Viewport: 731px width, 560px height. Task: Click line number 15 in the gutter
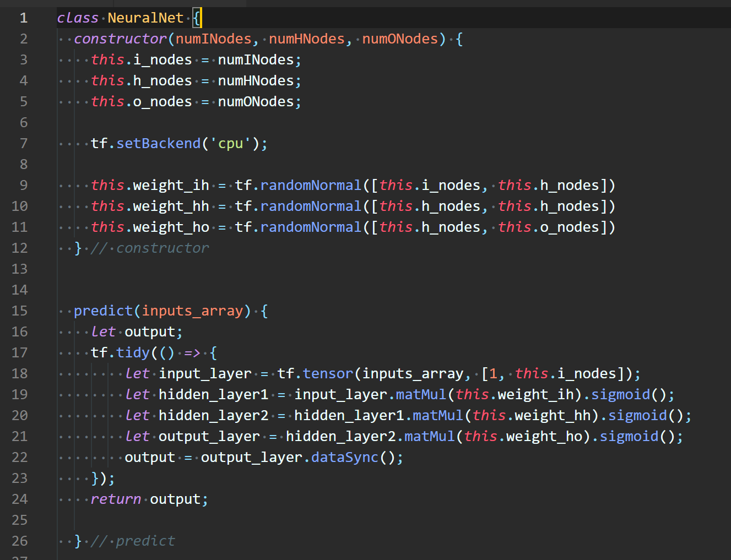20,311
